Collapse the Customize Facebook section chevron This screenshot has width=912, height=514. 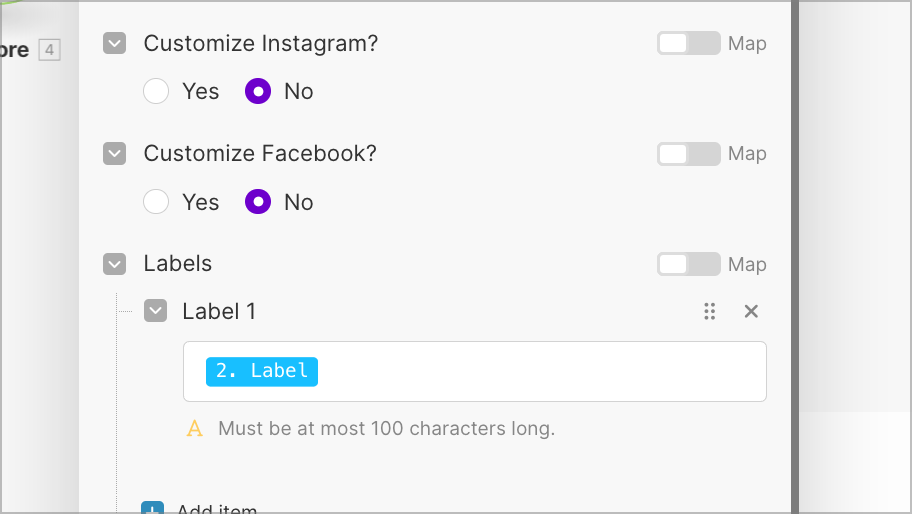[x=115, y=154]
